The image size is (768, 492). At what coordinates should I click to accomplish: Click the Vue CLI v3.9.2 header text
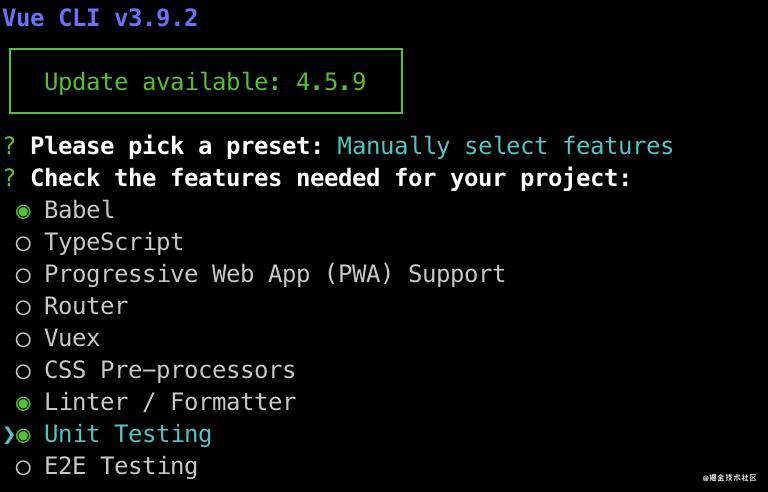(x=100, y=18)
